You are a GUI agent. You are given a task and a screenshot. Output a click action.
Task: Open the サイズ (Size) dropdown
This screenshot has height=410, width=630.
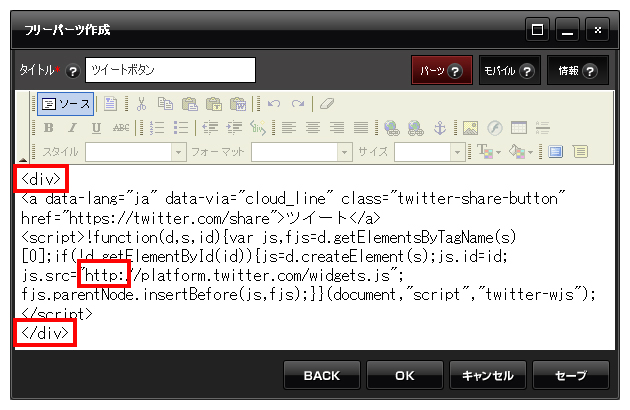click(x=430, y=152)
